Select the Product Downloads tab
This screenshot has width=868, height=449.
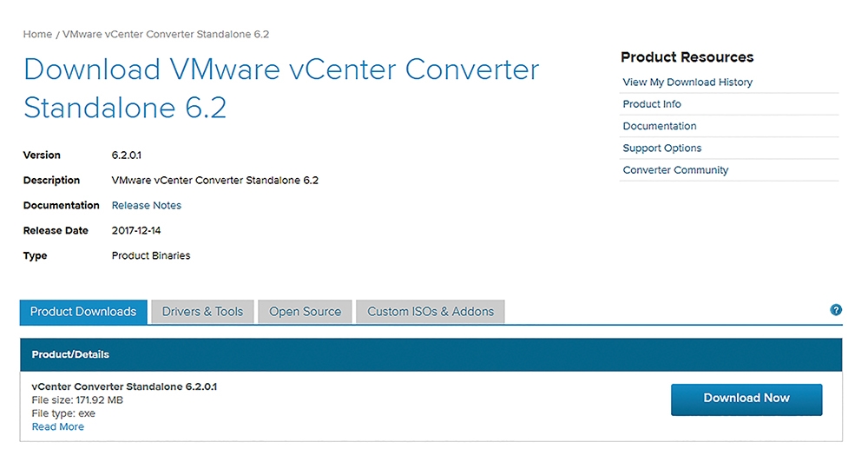[83, 312]
